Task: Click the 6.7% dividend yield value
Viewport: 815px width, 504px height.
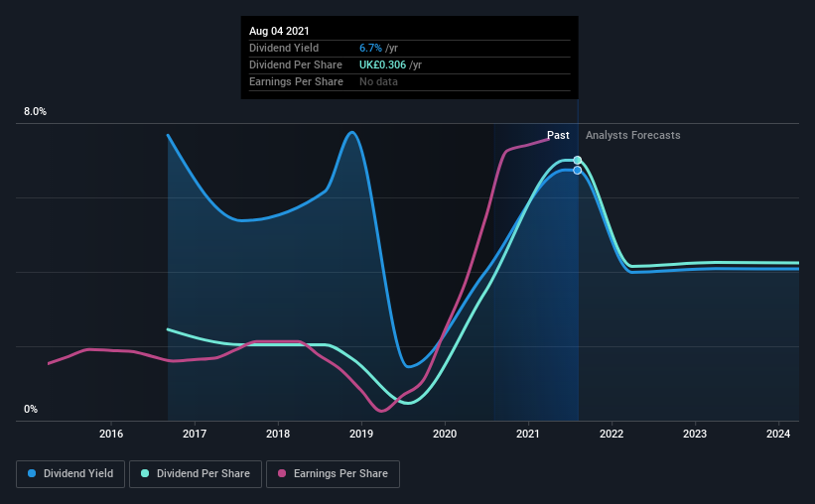Action: (370, 49)
